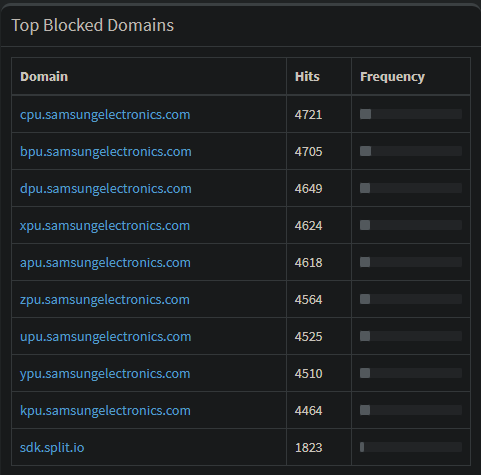Select xpu.samsungelectronics.com link

[105, 226]
